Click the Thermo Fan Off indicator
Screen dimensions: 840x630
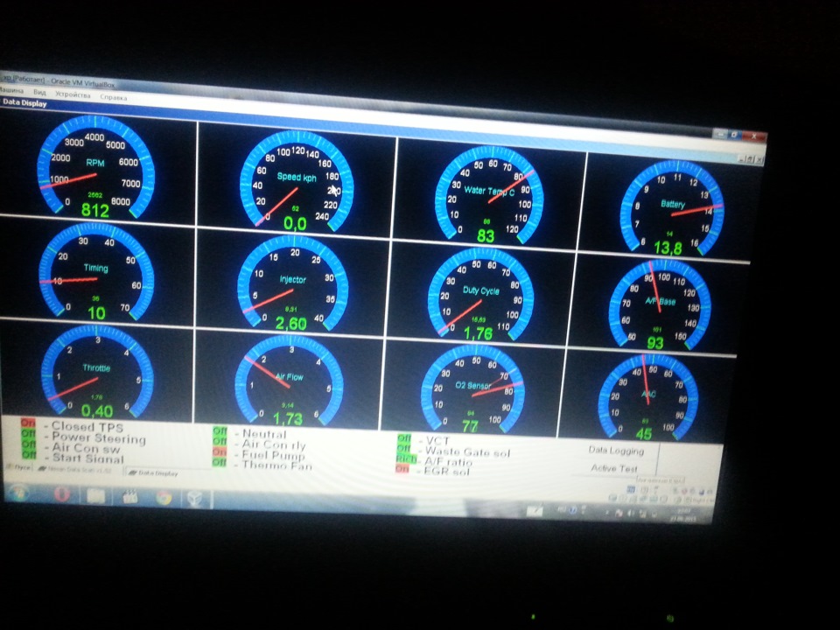point(220,462)
